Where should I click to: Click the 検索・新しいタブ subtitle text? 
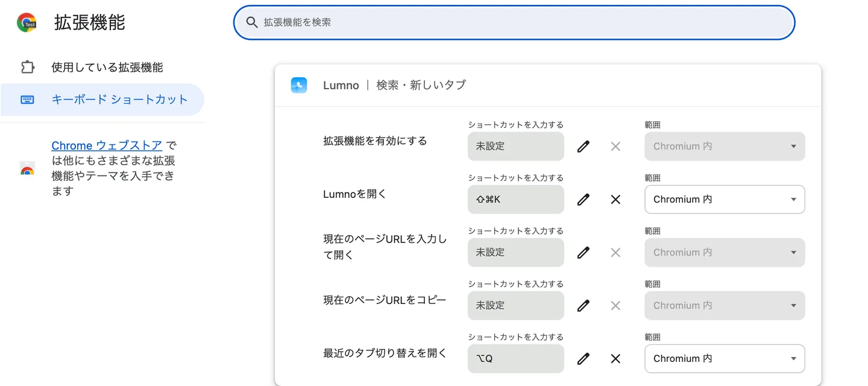tap(421, 85)
